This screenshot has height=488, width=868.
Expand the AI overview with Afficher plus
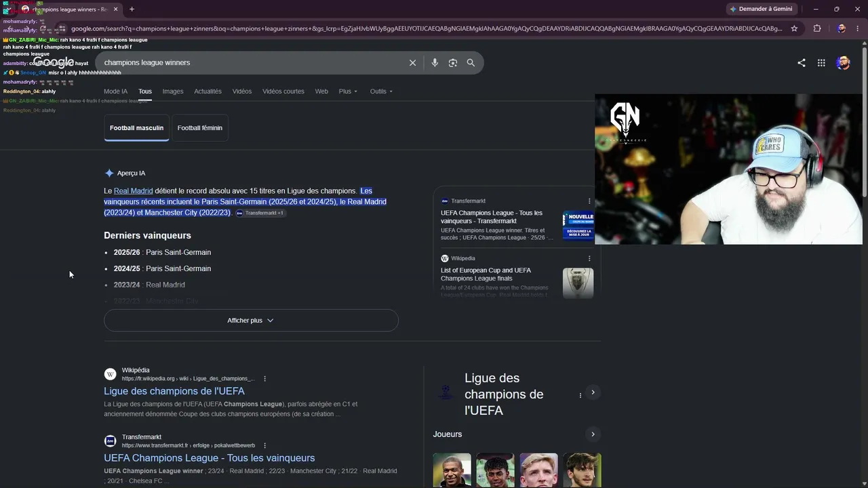251,321
